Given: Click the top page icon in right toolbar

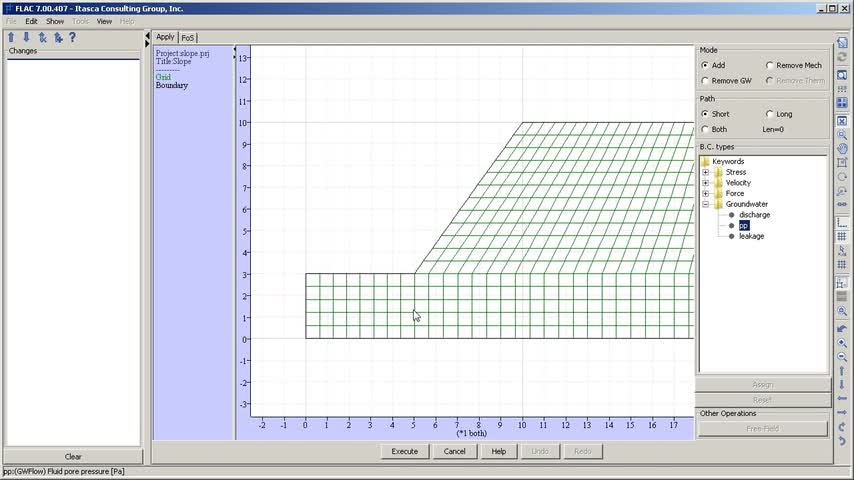Looking at the screenshot, I should tap(842, 42).
